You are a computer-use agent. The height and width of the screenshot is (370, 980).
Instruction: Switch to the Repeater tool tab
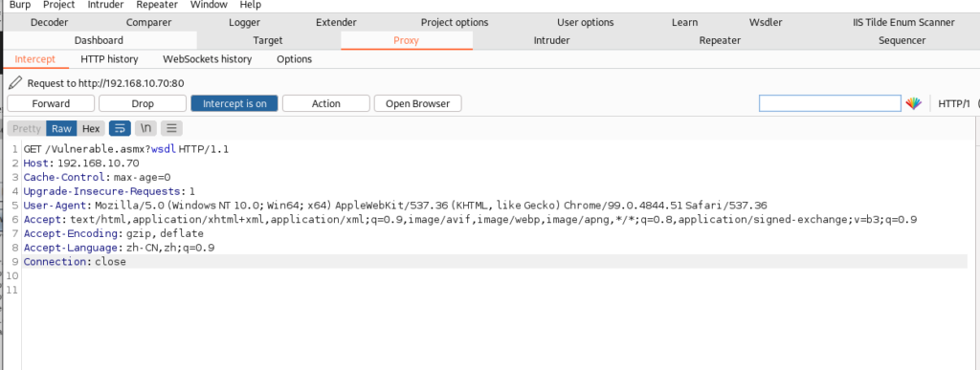tap(720, 40)
